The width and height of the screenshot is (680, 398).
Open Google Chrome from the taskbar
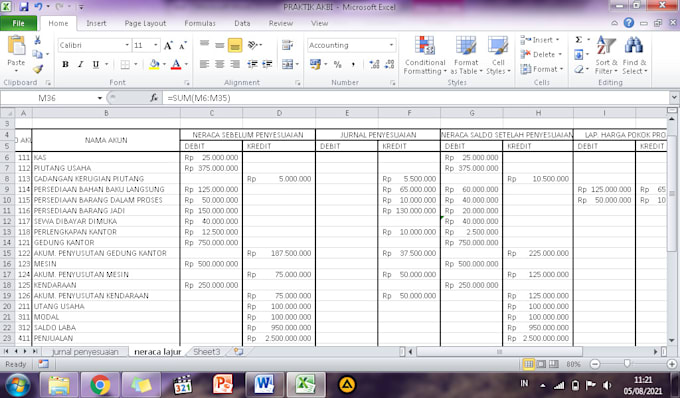(100, 385)
